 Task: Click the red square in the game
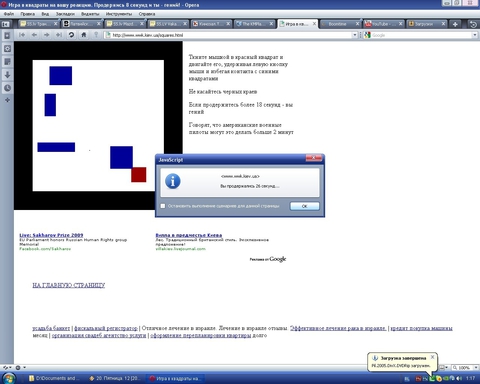point(139,175)
